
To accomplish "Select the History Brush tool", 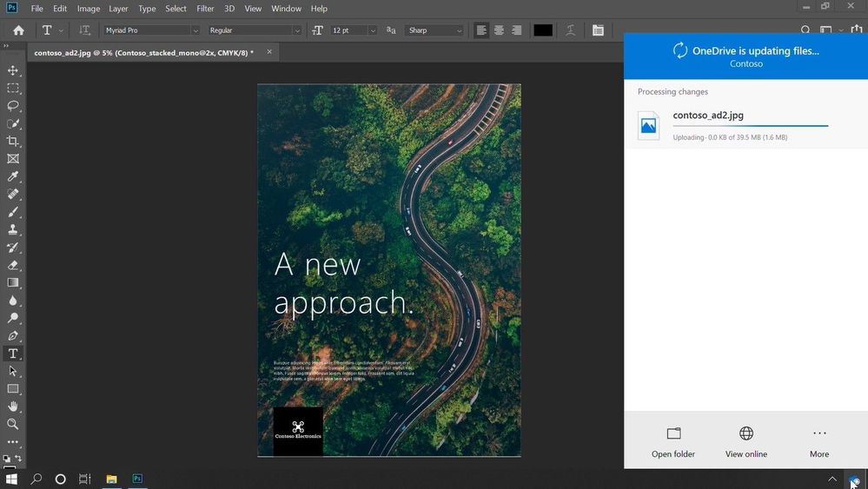I will tap(13, 248).
